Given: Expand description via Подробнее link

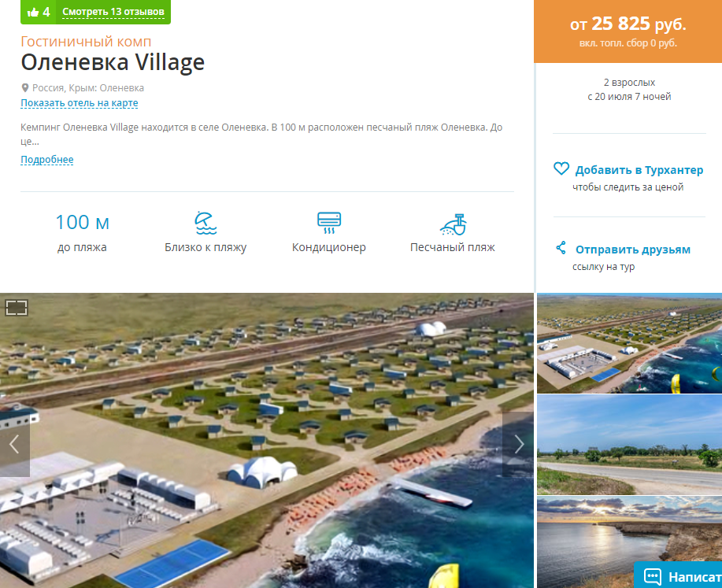Looking at the screenshot, I should coord(47,160).
